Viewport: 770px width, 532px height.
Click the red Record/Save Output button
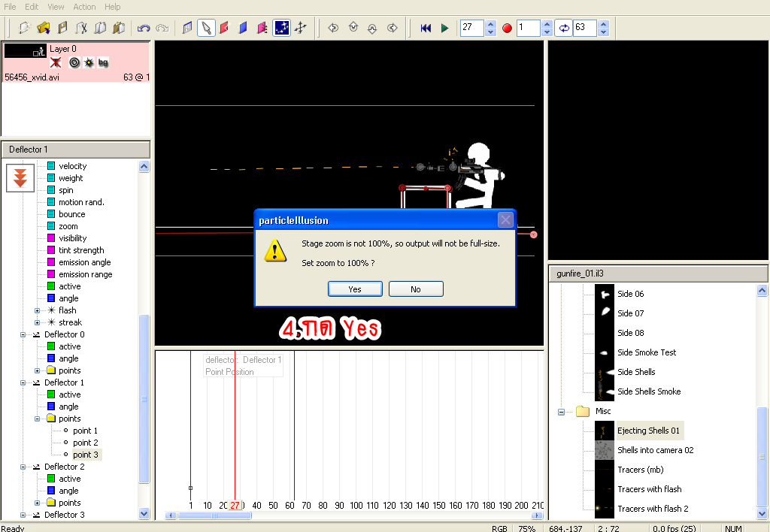point(508,28)
